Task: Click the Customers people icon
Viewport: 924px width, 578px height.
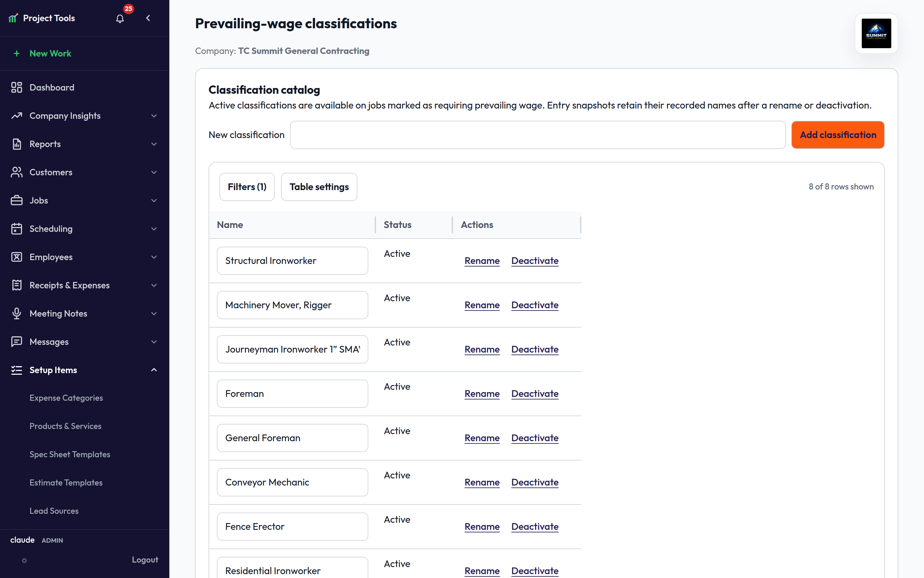Action: pos(16,172)
